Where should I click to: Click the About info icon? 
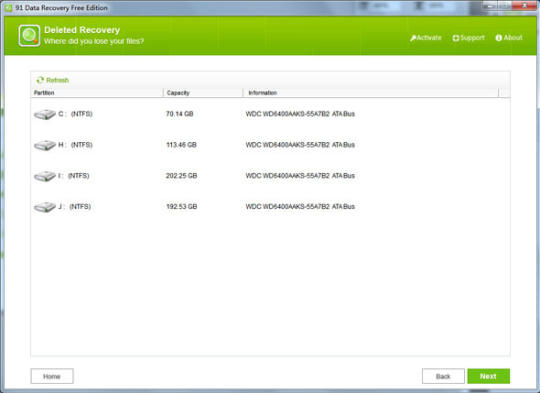pyautogui.click(x=498, y=38)
